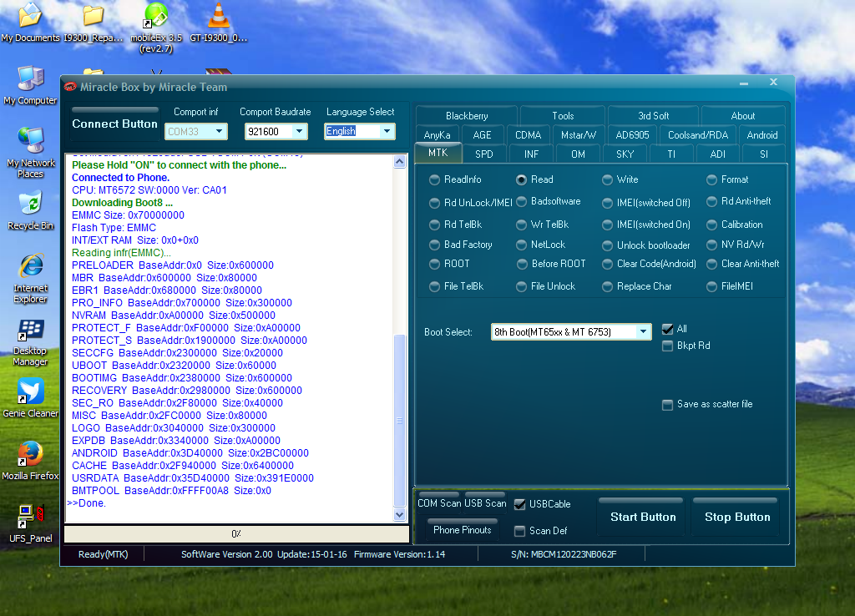
Task: Launch Genie Cleaner shortcut
Action: click(x=31, y=398)
